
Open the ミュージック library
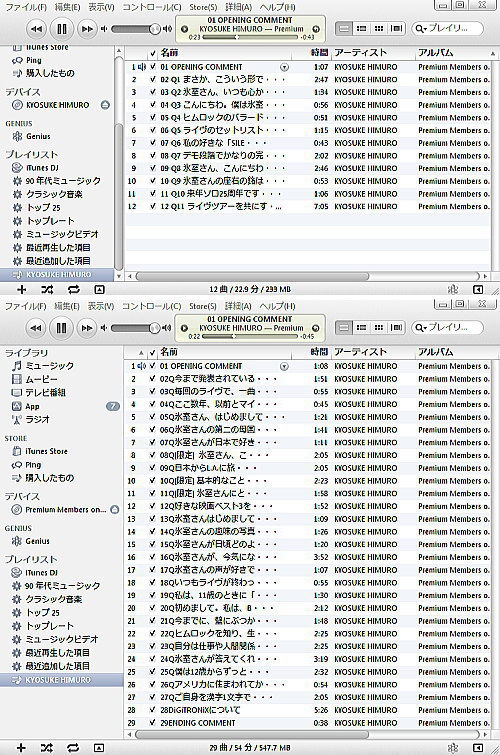[x=49, y=365]
